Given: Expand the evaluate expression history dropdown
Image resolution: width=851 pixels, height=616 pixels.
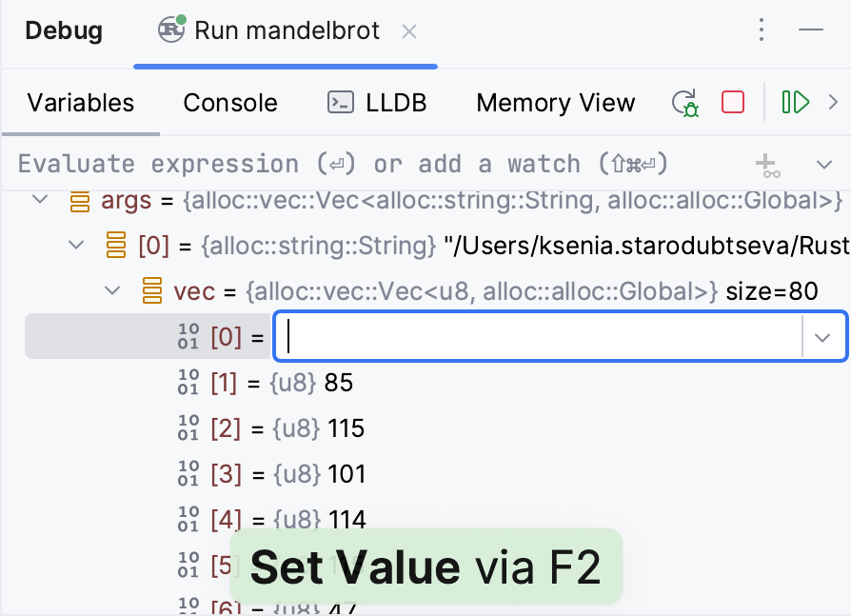Looking at the screenshot, I should coord(824,166).
